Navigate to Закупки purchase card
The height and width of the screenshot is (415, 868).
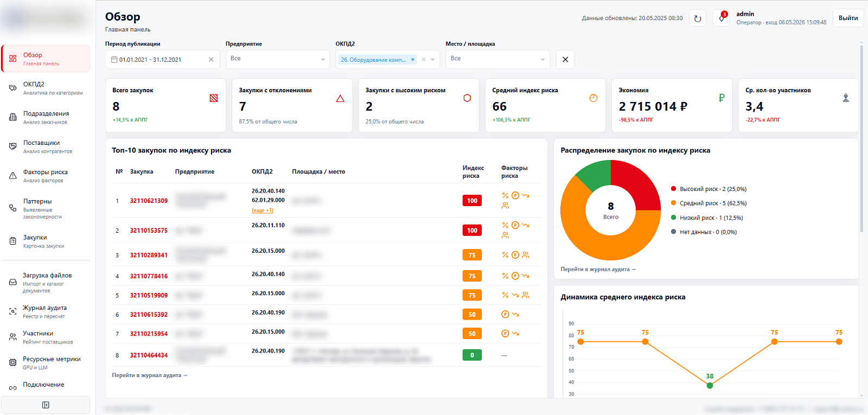coord(46,241)
